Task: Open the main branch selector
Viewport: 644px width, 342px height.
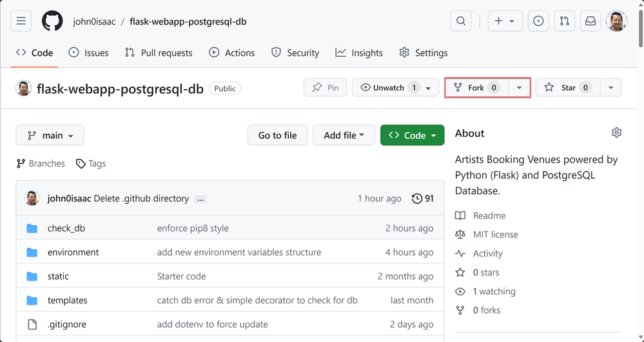Action: [x=50, y=136]
